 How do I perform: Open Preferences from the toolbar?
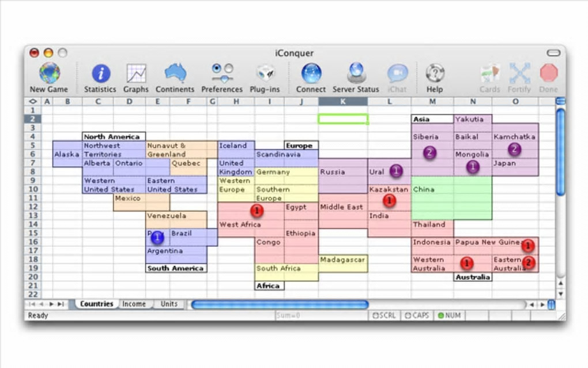[222, 78]
